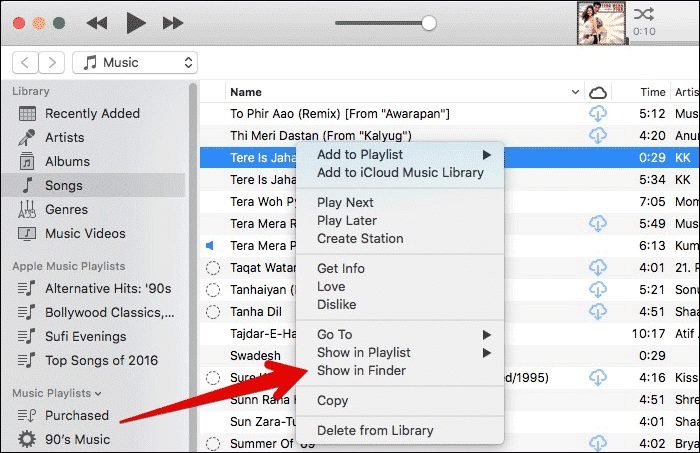Download Summer Of '69 from iCloud
700x453 pixels.
click(x=598, y=443)
